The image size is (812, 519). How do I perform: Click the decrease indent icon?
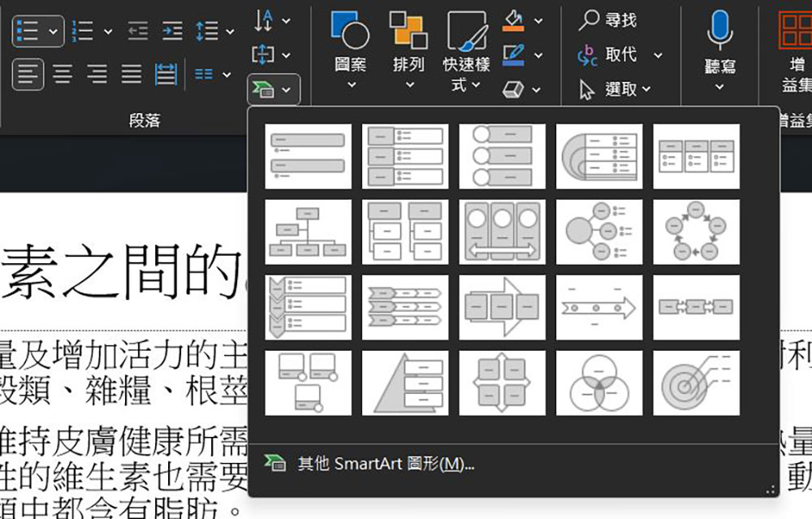pyautogui.click(x=138, y=32)
